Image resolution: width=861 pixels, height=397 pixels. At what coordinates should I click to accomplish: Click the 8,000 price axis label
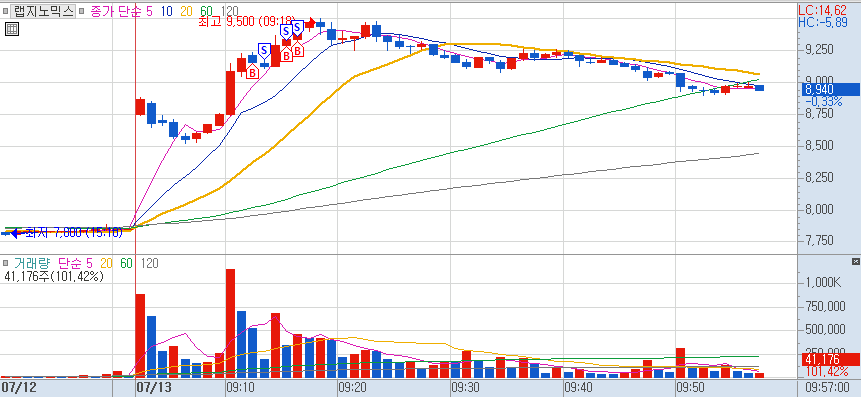(819, 209)
